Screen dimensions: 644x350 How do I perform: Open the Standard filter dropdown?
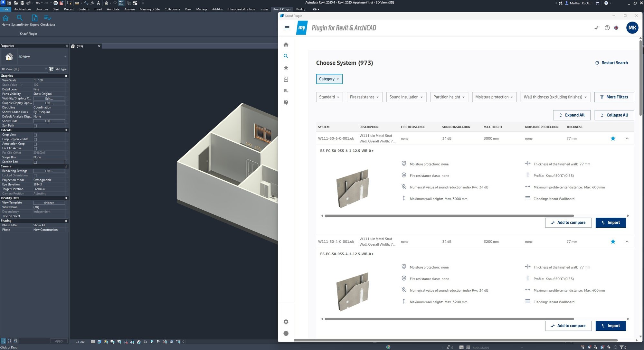329,97
